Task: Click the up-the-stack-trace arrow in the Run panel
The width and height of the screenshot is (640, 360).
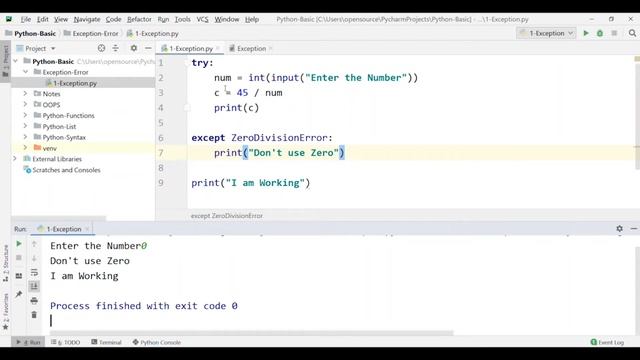Action: pos(34,244)
